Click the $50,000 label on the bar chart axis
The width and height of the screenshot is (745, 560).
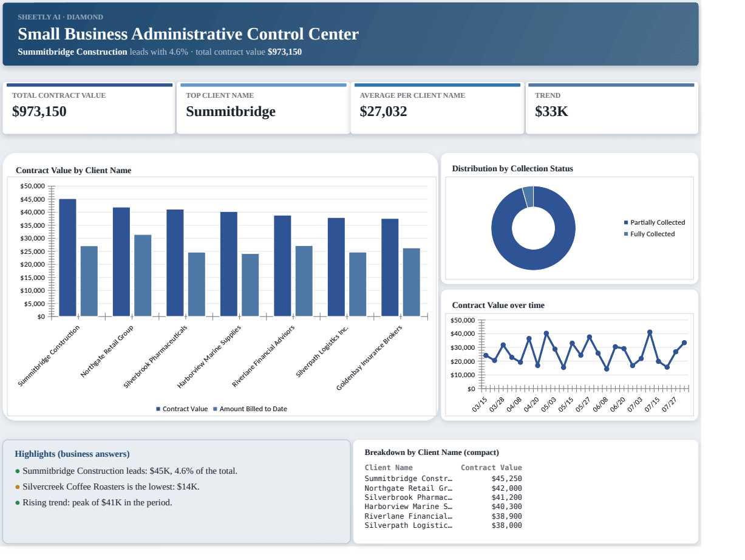point(33,186)
